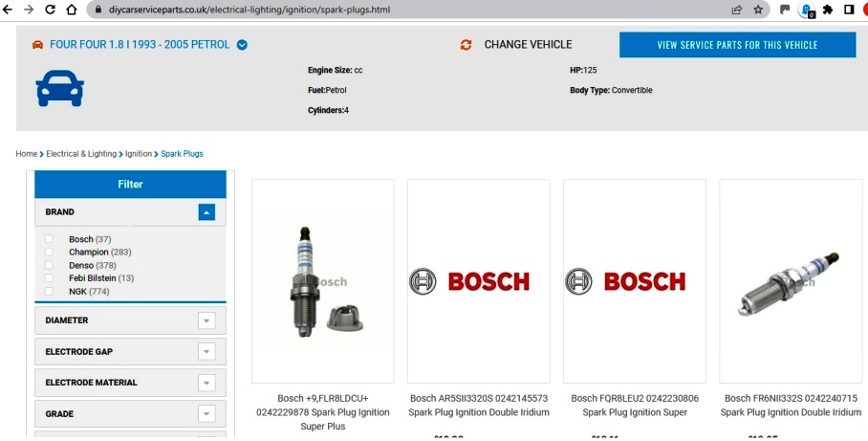Bookmark this page with the star icon

(758, 10)
